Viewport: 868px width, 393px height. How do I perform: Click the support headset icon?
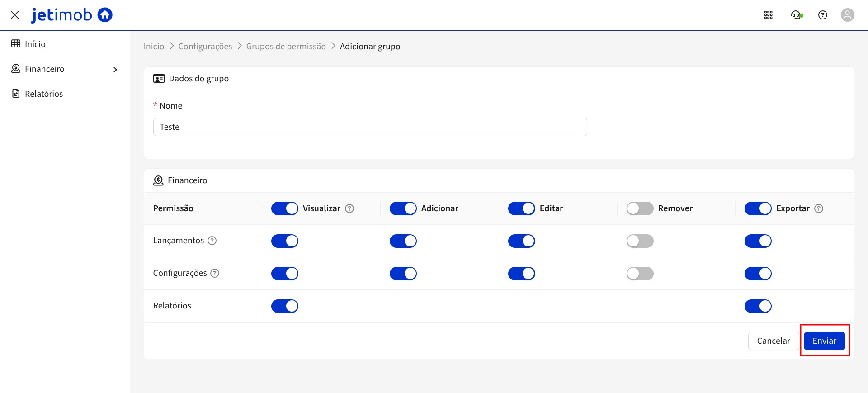[x=796, y=15]
